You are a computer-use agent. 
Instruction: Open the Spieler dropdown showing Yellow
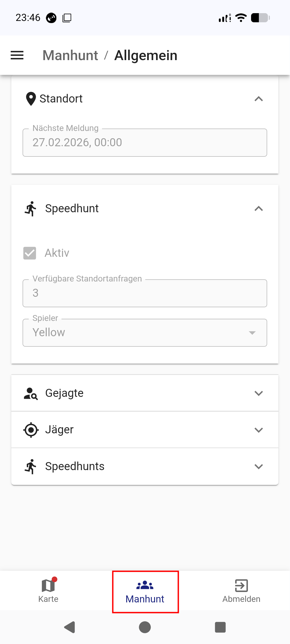point(145,332)
